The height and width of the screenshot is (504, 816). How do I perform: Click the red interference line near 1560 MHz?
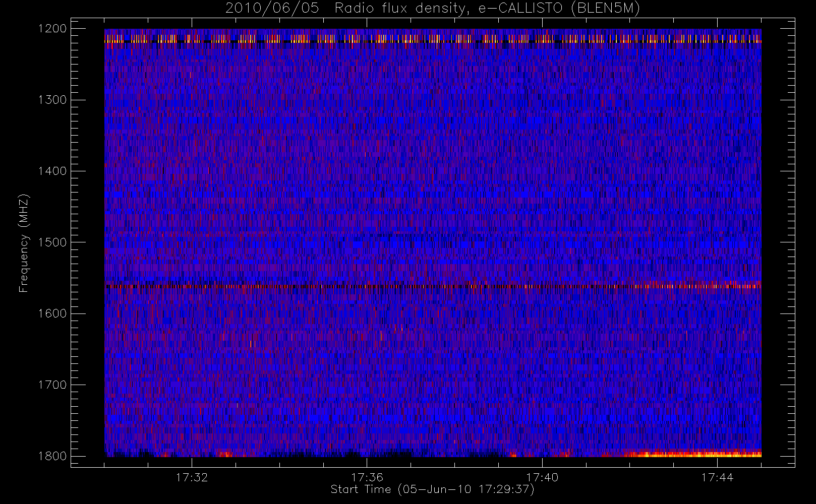click(x=433, y=286)
